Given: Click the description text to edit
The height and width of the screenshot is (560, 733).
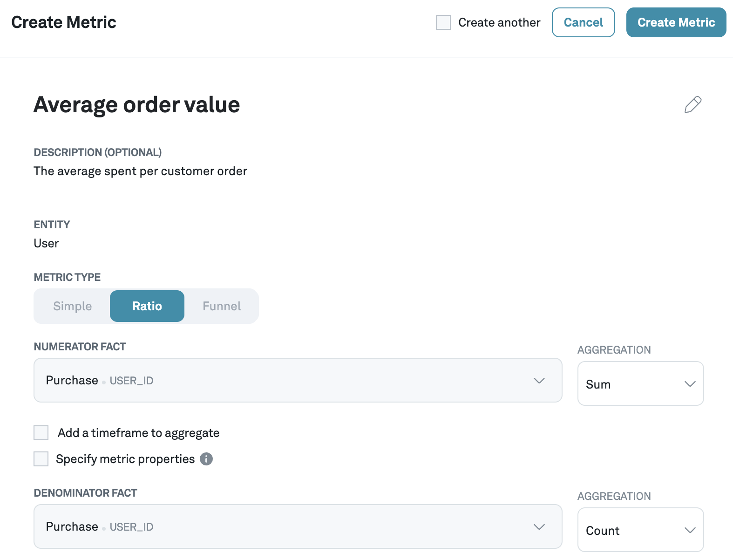Looking at the screenshot, I should 140,171.
